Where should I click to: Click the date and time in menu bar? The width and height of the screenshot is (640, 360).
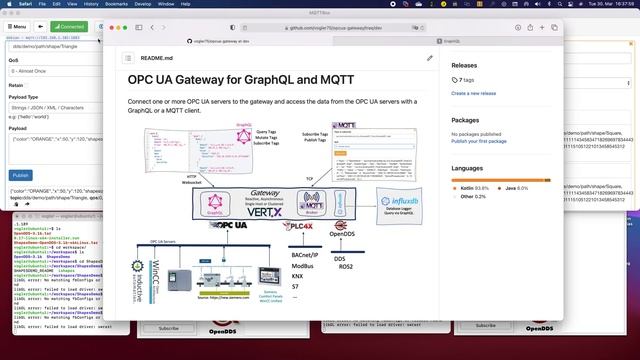pos(611,4)
